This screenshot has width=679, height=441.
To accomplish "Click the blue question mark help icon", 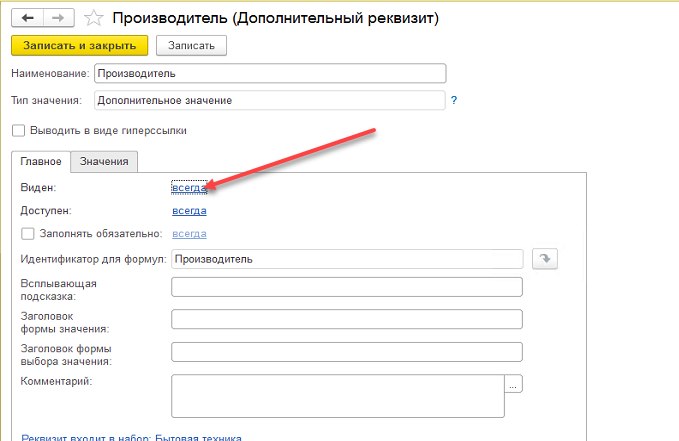I will click(x=453, y=100).
